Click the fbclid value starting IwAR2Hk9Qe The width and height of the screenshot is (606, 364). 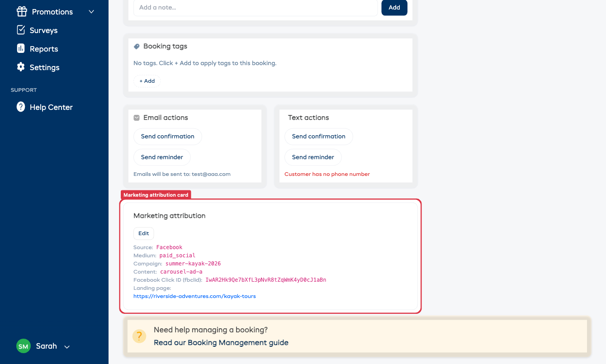point(266,280)
